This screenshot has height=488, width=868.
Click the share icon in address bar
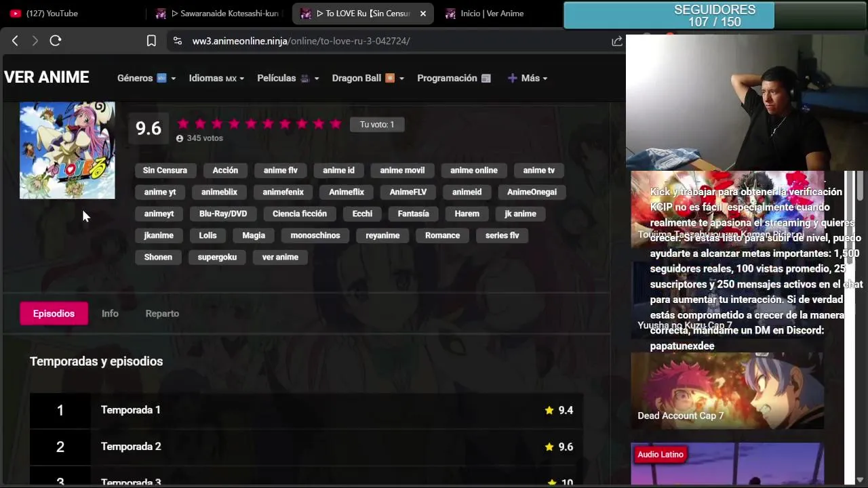[x=616, y=41]
